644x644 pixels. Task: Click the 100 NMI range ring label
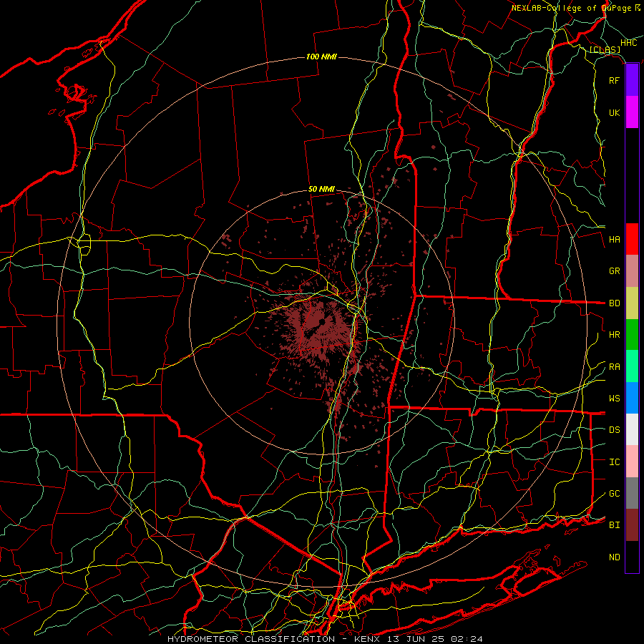coord(321,57)
